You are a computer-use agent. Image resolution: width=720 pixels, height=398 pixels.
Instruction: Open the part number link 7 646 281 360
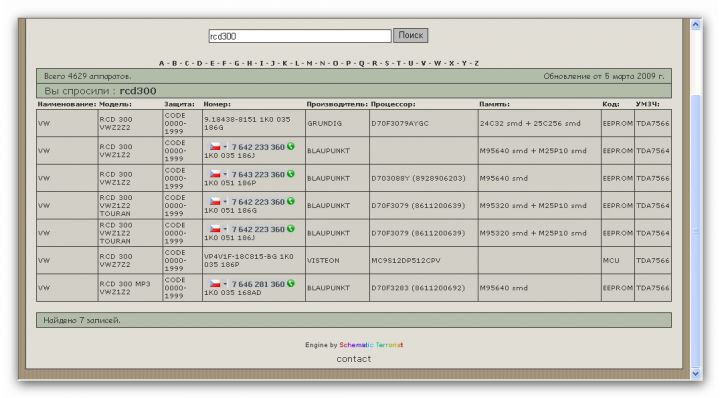click(x=258, y=284)
